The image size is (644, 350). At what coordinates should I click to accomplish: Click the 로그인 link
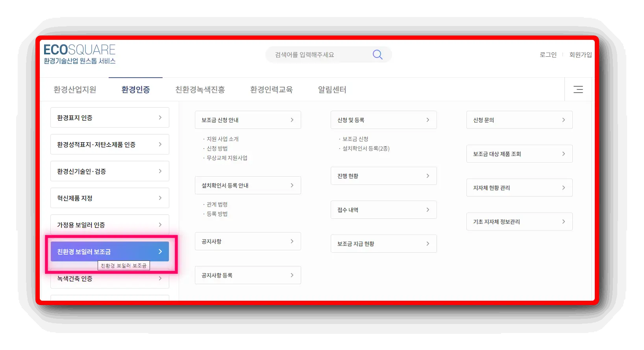tap(548, 55)
